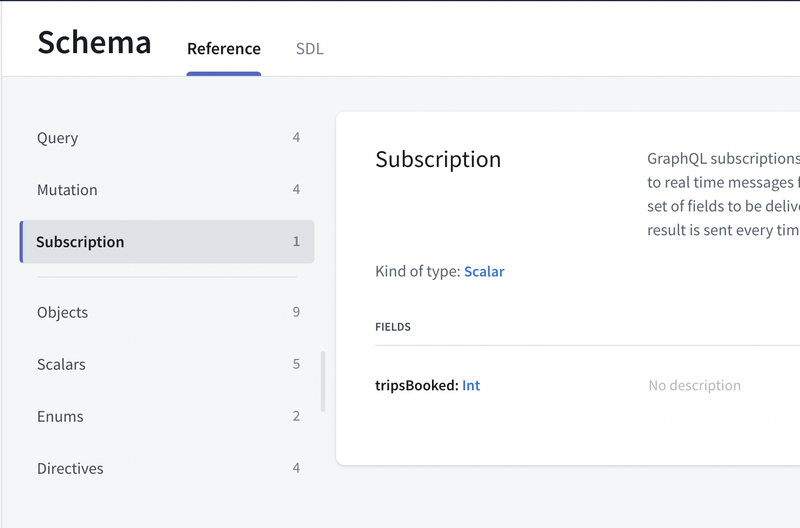Open the Objects category
Image resolution: width=800 pixels, height=528 pixels.
click(x=62, y=312)
